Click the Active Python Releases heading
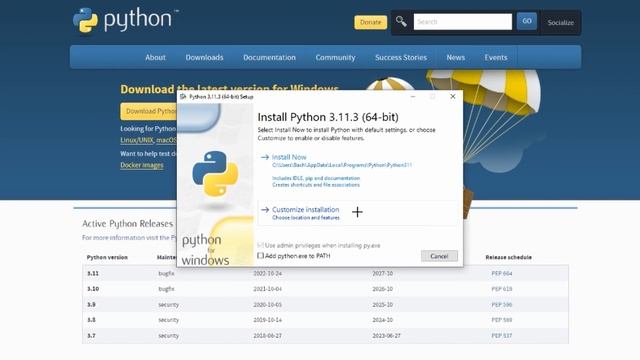640x360 pixels. point(127,224)
